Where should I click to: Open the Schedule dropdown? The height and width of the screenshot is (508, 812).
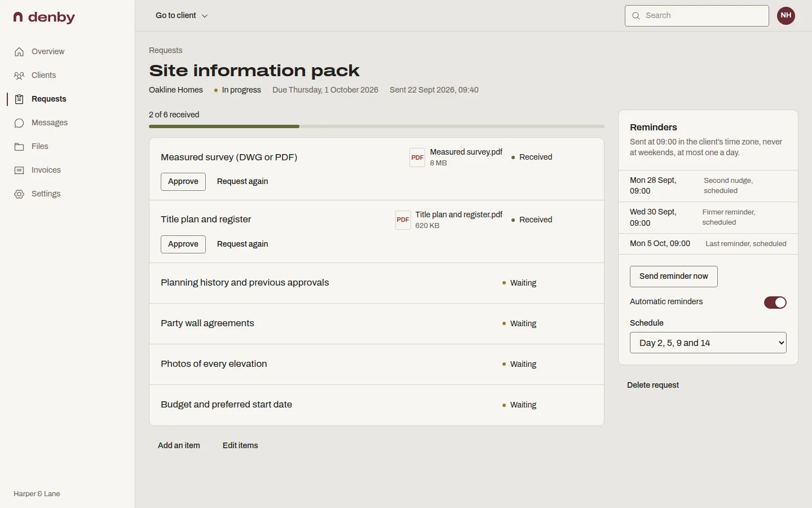pos(708,343)
